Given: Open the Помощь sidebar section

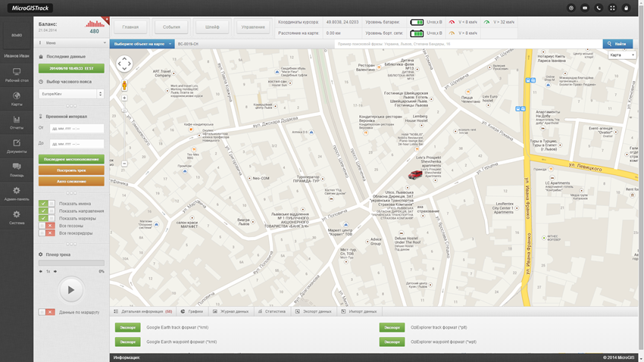Looking at the screenshot, I should pos(17,170).
